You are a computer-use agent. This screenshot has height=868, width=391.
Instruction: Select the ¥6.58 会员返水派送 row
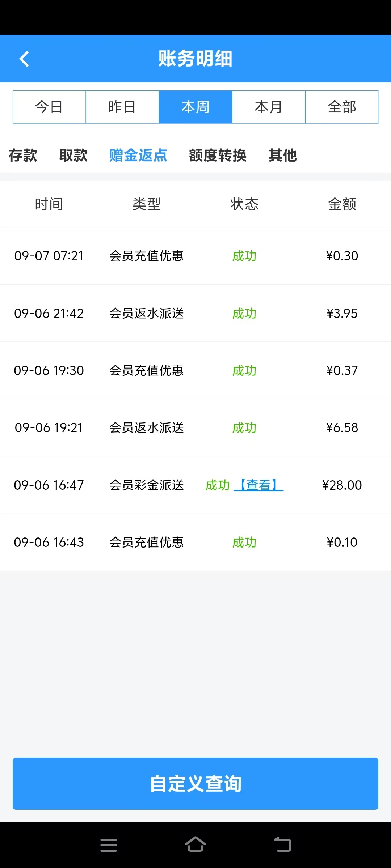pyautogui.click(x=195, y=428)
